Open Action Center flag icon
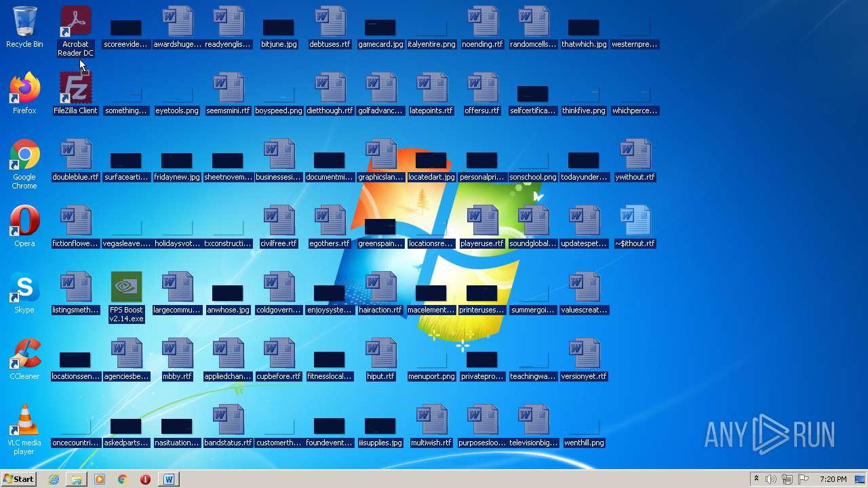868x488 pixels. 804,479
